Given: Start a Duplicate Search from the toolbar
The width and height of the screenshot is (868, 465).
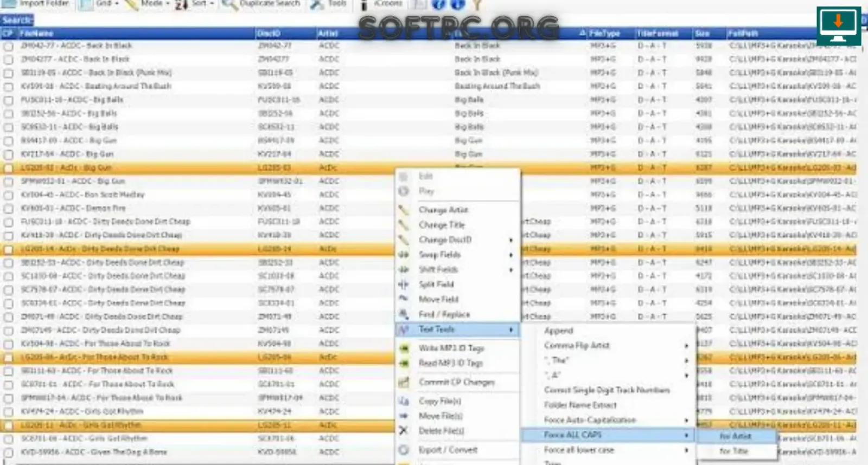Looking at the screenshot, I should click(x=261, y=4).
